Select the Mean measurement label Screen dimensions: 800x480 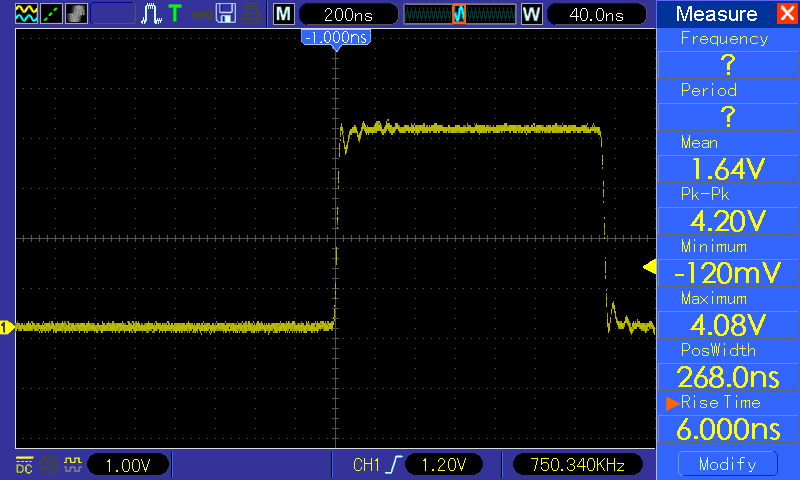699,143
